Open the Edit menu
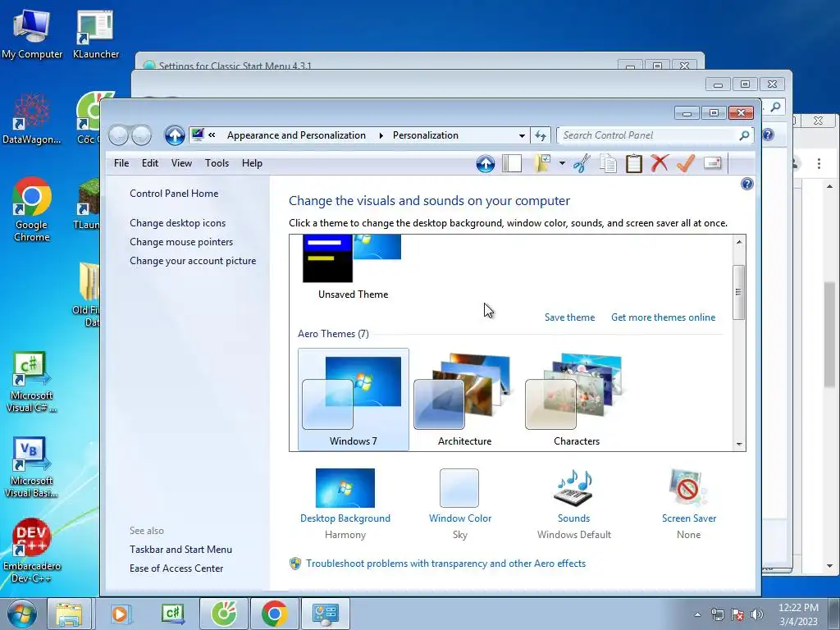The width and height of the screenshot is (840, 630). pyautogui.click(x=150, y=163)
